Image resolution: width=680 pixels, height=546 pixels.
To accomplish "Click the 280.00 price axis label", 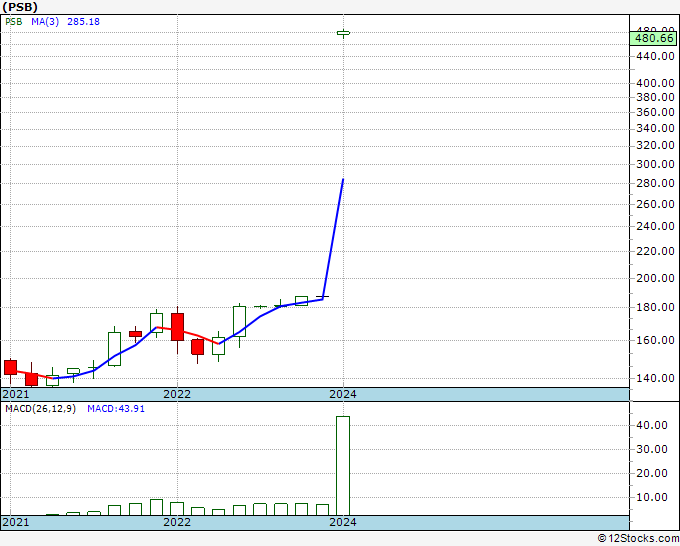I will point(655,183).
